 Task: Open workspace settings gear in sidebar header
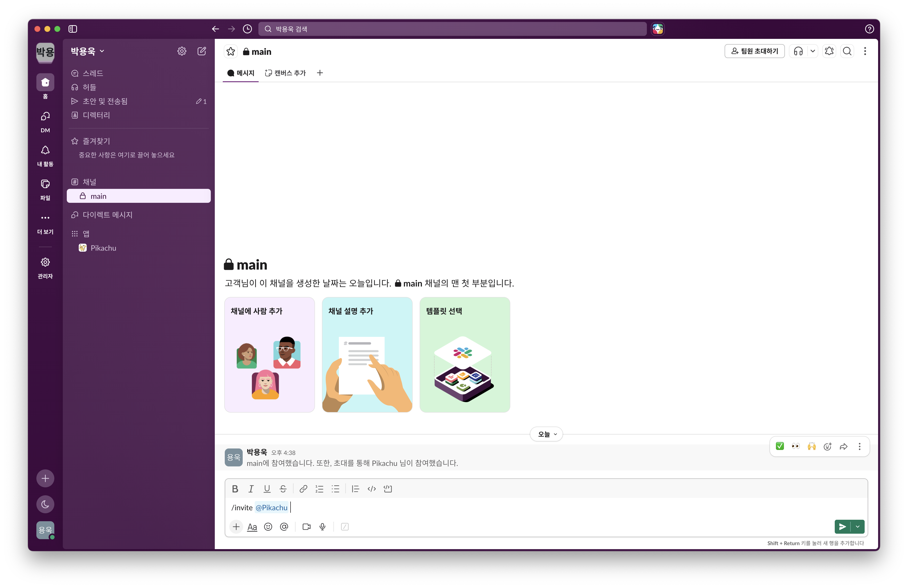coord(182,51)
